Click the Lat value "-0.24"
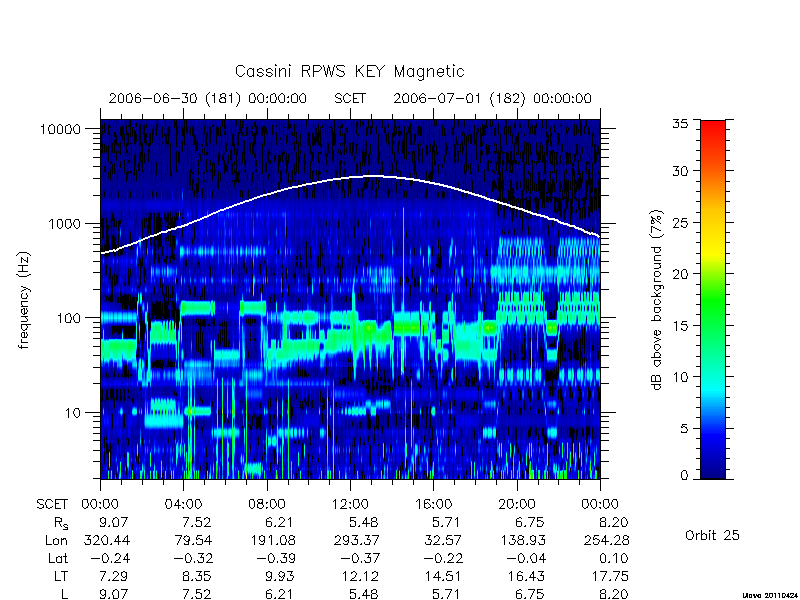This screenshot has width=800, height=600. 109,559
